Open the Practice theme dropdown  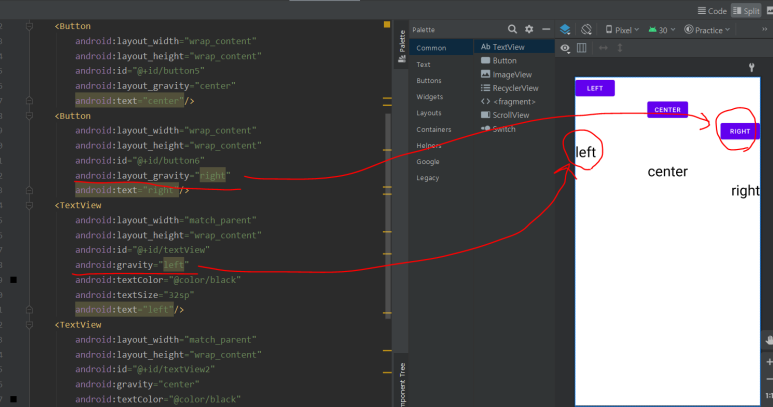click(707, 30)
